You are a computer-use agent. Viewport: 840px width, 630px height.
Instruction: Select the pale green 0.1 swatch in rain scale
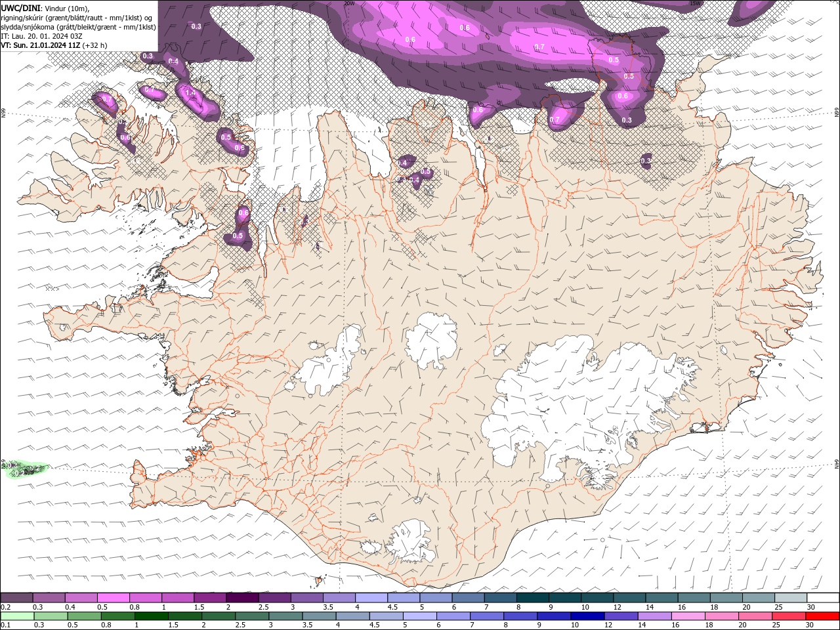[x=17, y=616]
